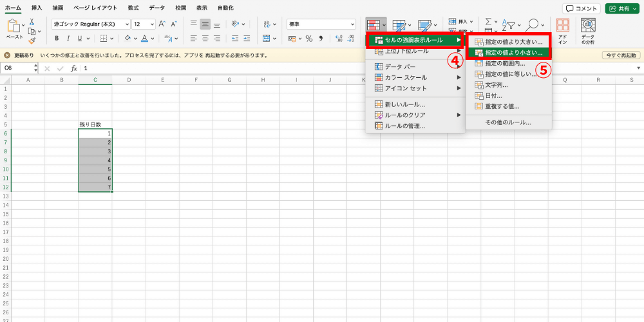Click the コメント button

582,8
